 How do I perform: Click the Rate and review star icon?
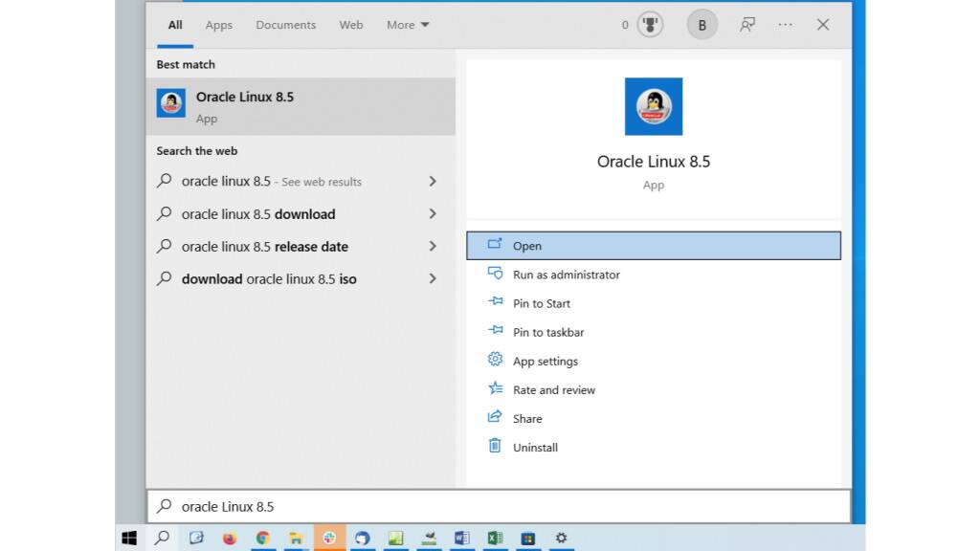click(495, 389)
